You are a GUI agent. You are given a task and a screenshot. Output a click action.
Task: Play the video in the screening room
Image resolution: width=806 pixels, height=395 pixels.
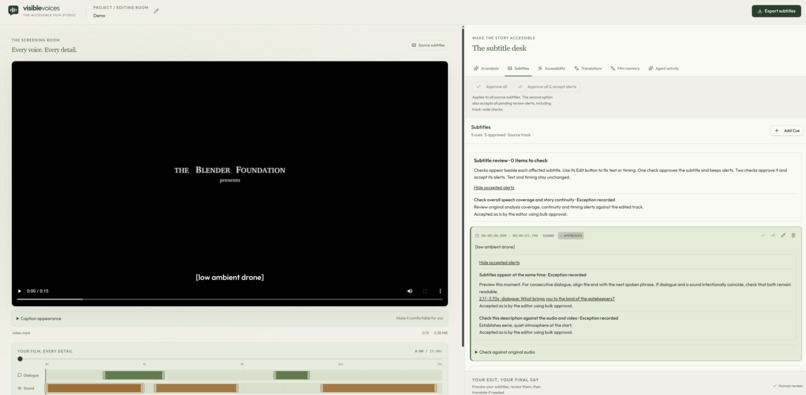click(x=20, y=291)
